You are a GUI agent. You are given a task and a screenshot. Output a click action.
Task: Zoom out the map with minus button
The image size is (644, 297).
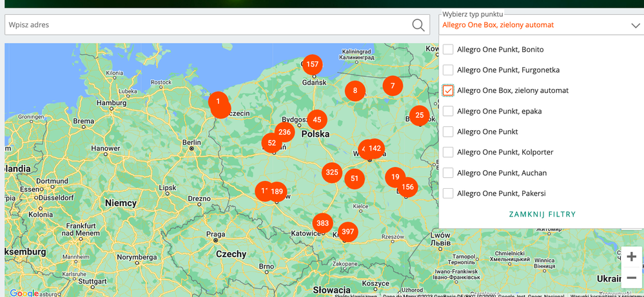point(631,278)
